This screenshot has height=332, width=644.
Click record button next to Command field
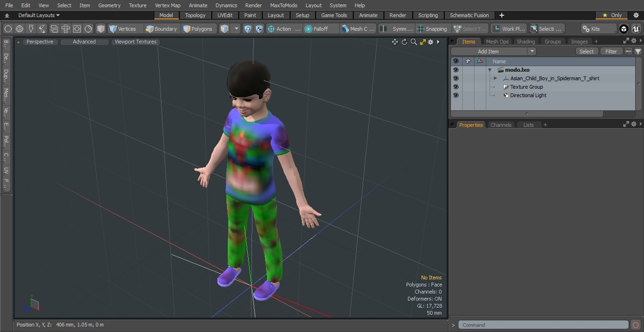(635, 325)
